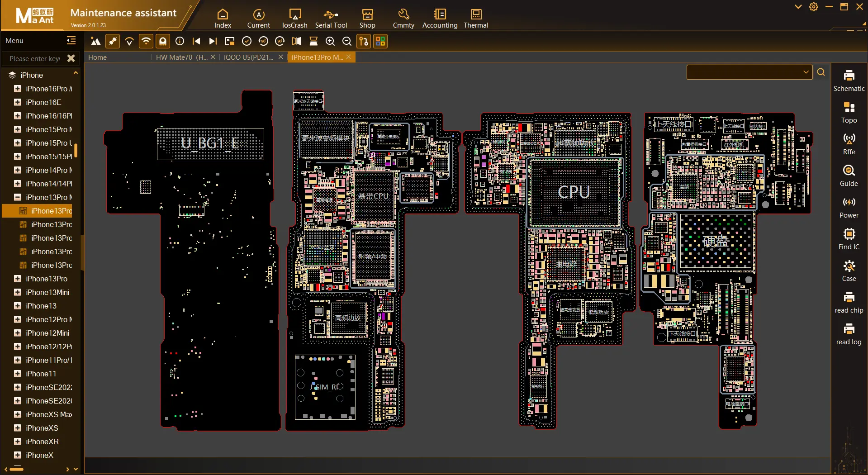The height and width of the screenshot is (475, 868).
Task: Mirror the board with the flip icon
Action: 297,42
